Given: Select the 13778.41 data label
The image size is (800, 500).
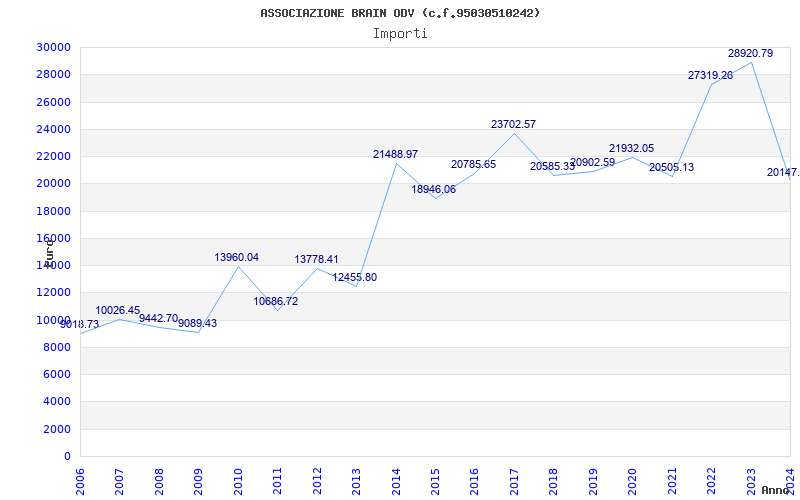Looking at the screenshot, I should 316,259.
